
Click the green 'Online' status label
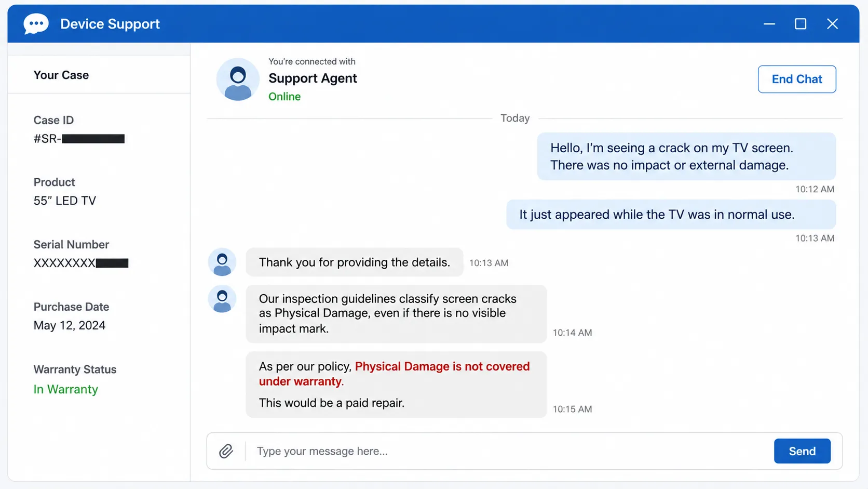pyautogui.click(x=284, y=97)
